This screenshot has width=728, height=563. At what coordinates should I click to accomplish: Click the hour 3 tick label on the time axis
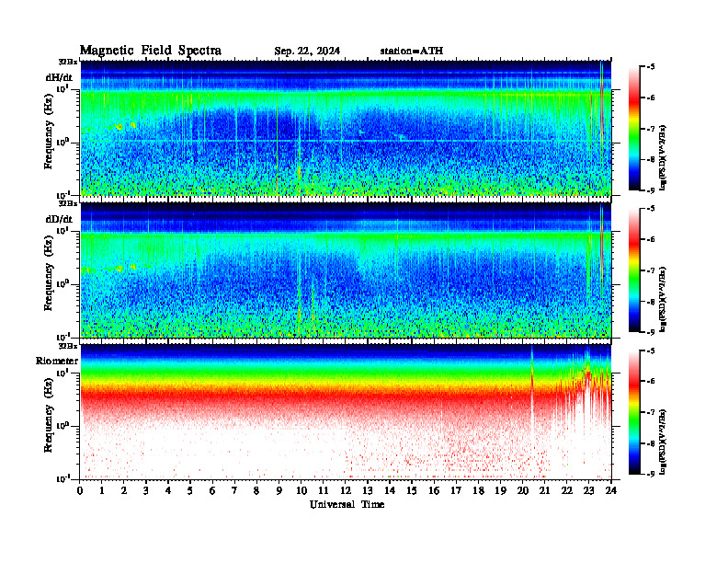click(146, 490)
